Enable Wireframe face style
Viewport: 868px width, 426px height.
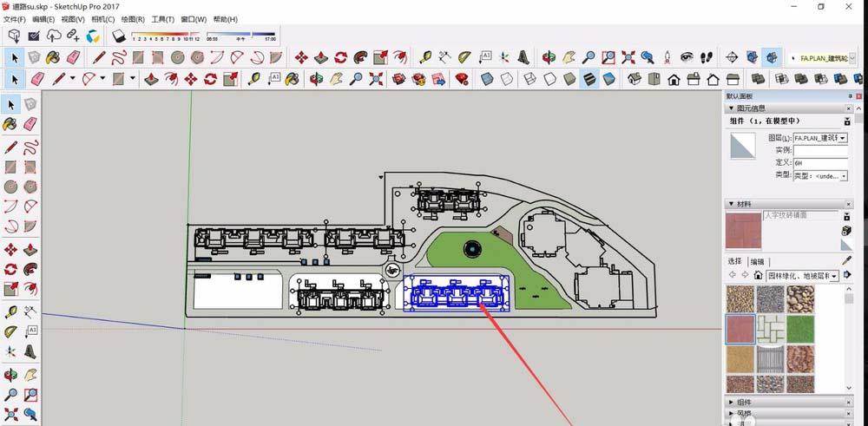tap(530, 79)
